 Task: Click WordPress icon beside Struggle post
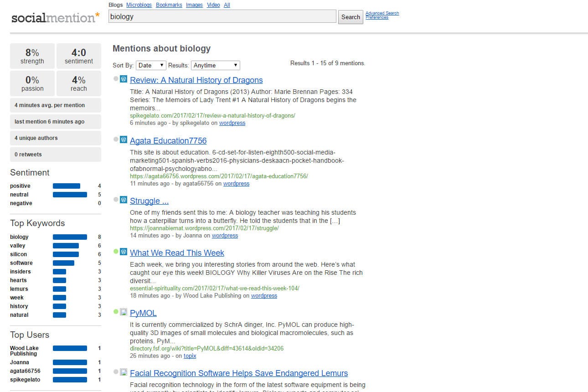pos(124,200)
